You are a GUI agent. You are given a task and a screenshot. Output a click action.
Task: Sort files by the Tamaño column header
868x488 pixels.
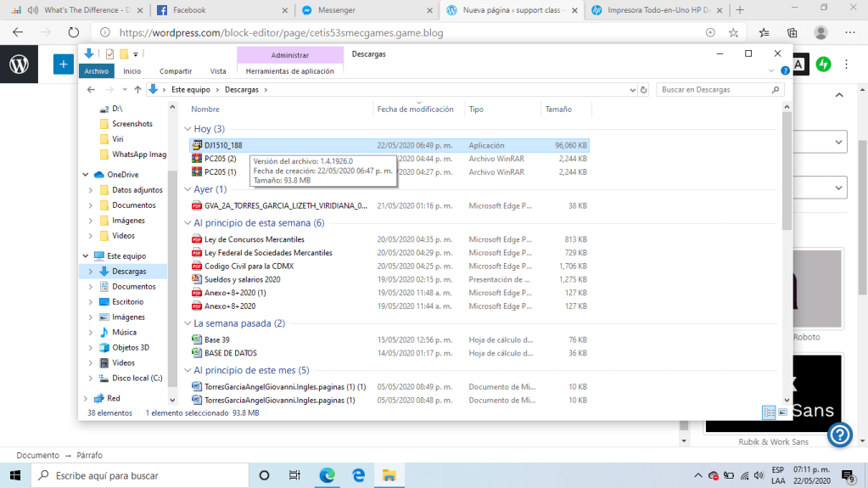click(x=558, y=109)
